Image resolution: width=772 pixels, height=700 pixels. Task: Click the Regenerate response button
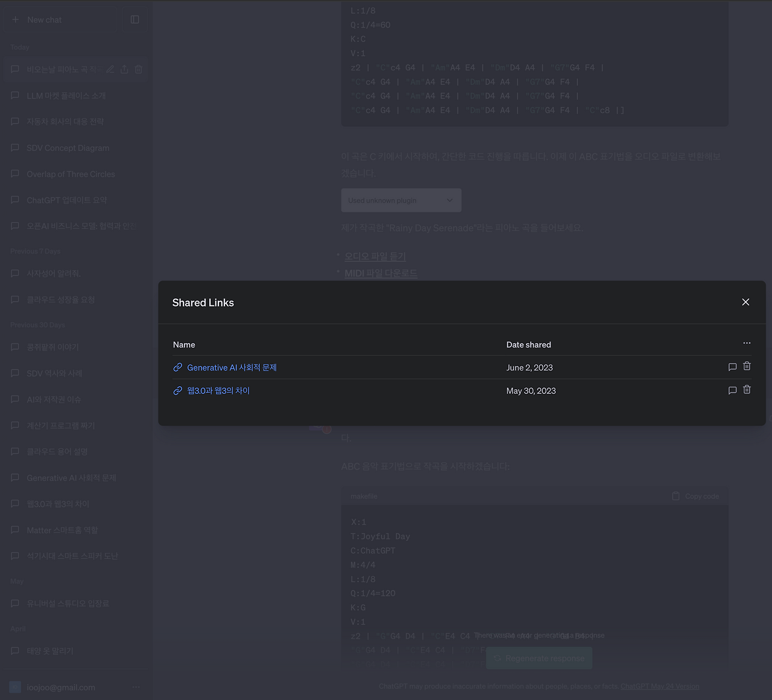[x=539, y=658]
